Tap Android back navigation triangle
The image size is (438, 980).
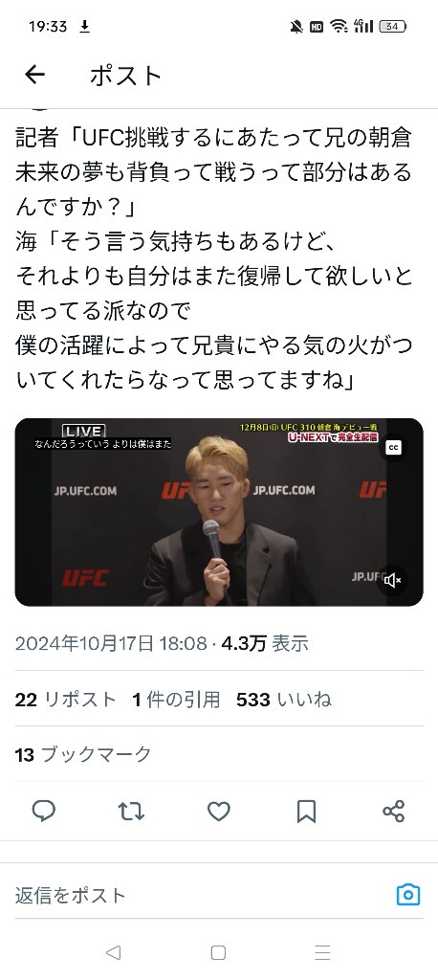tap(113, 952)
